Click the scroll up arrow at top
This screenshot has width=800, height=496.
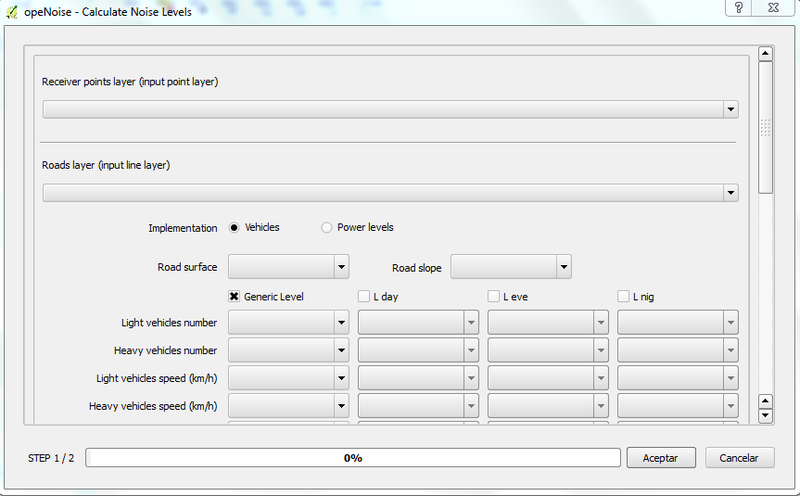pyautogui.click(x=766, y=54)
